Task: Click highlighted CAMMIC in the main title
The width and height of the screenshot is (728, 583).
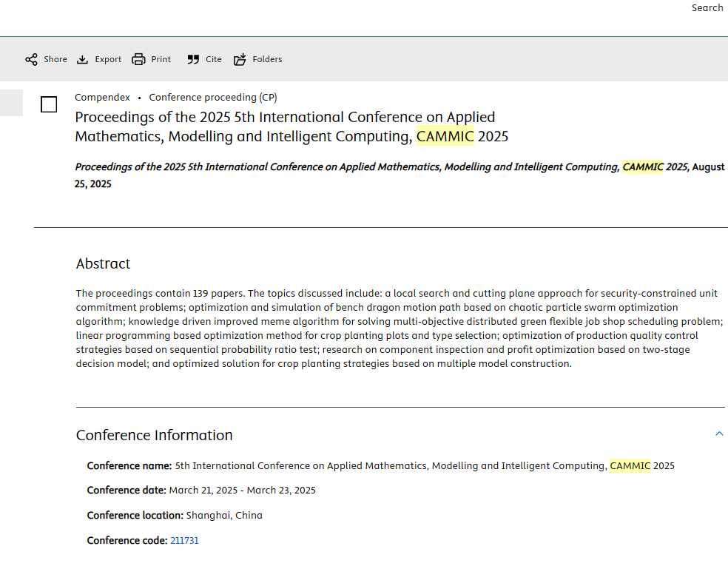Action: coord(445,137)
